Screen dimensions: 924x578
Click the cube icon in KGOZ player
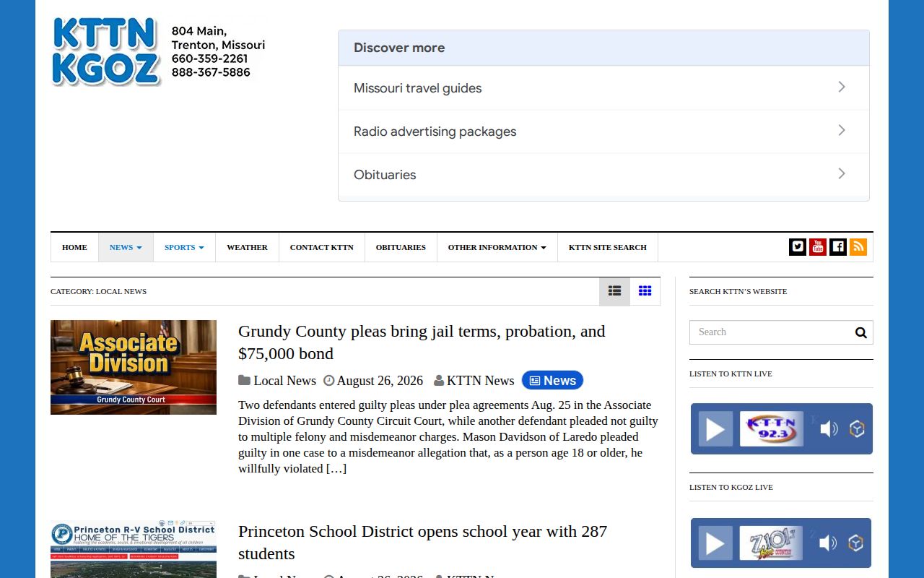tap(856, 543)
